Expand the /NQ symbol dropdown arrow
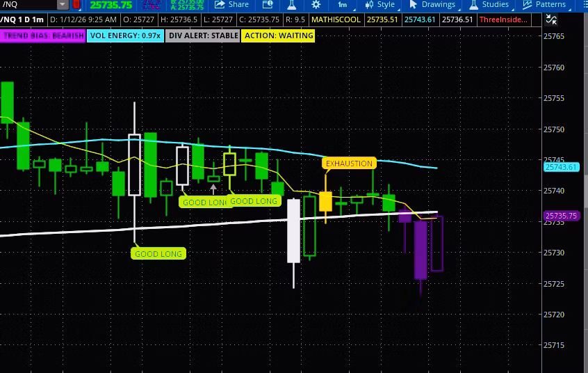This screenshot has height=373, width=588. [x=63, y=5]
